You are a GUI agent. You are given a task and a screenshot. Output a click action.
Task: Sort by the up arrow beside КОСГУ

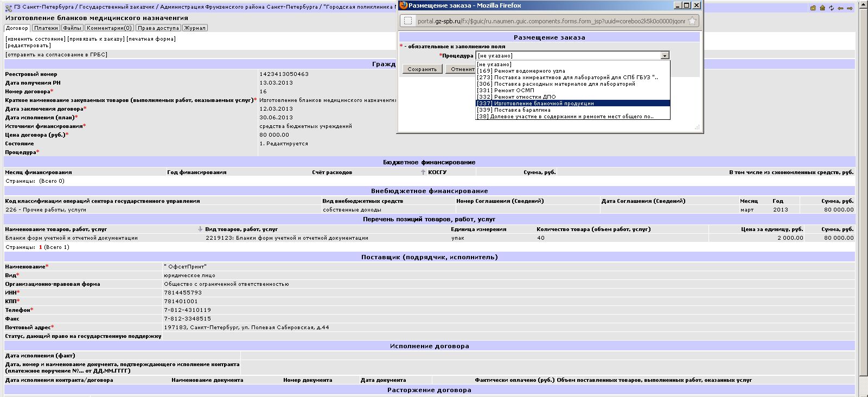pyautogui.click(x=423, y=172)
